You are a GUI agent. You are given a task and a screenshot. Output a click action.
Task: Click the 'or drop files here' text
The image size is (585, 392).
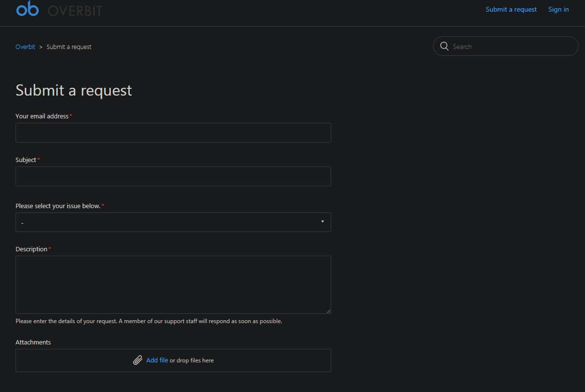point(192,360)
